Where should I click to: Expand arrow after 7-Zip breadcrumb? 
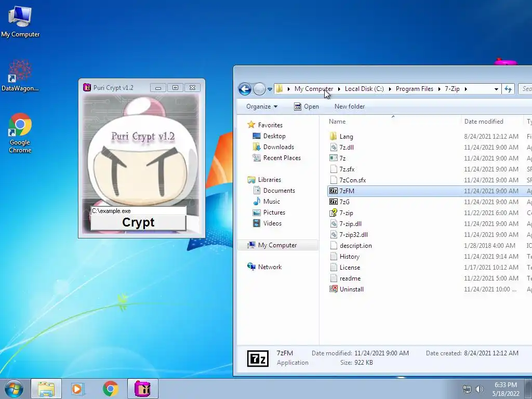[466, 89]
